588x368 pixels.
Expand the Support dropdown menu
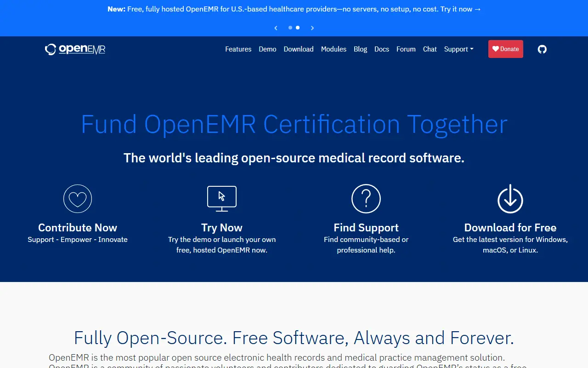point(458,49)
